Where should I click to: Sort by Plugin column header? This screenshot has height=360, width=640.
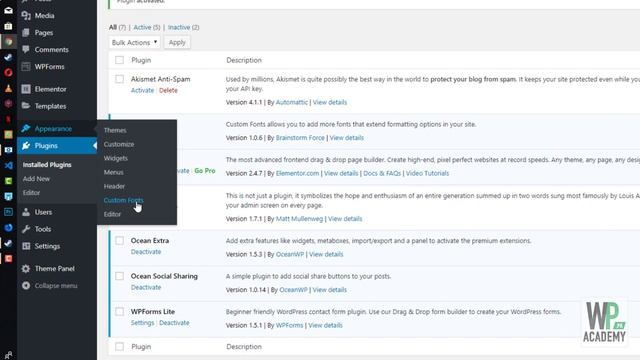(x=141, y=60)
